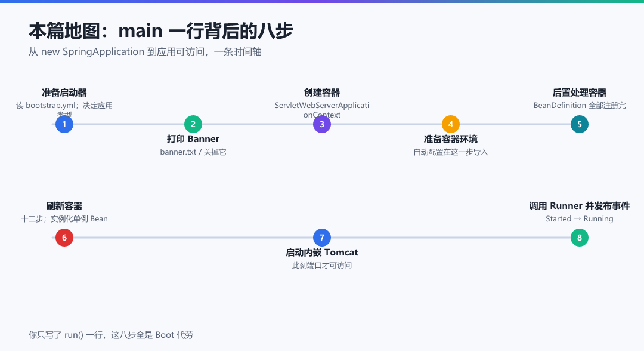
Task: Click green step 8 circle
Action: (580, 238)
